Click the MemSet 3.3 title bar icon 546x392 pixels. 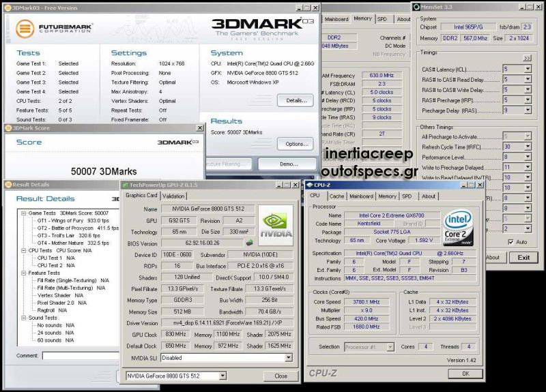click(x=416, y=7)
